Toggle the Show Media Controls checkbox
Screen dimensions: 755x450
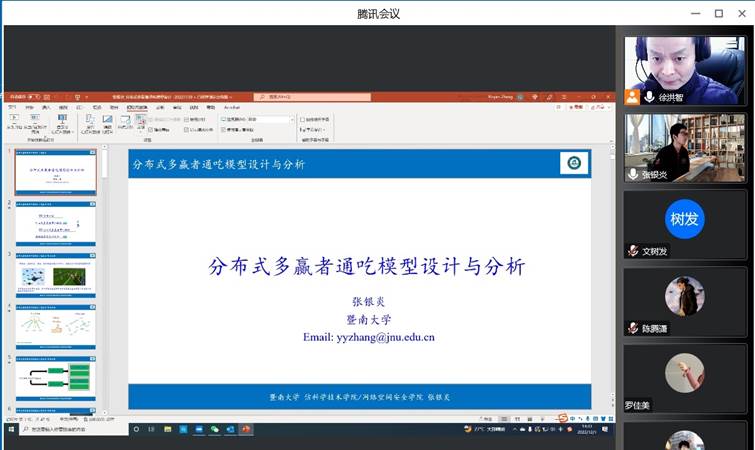(x=188, y=129)
